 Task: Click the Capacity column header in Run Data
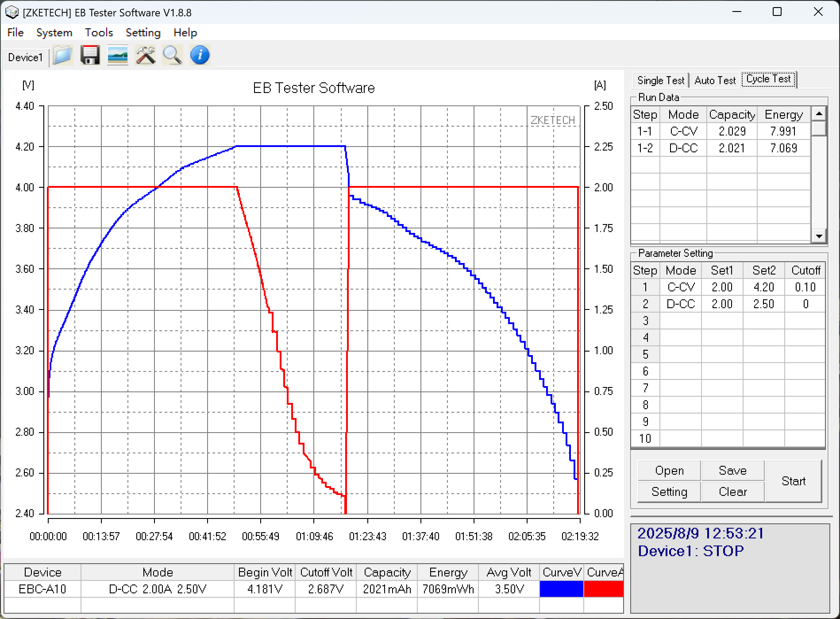(x=732, y=115)
